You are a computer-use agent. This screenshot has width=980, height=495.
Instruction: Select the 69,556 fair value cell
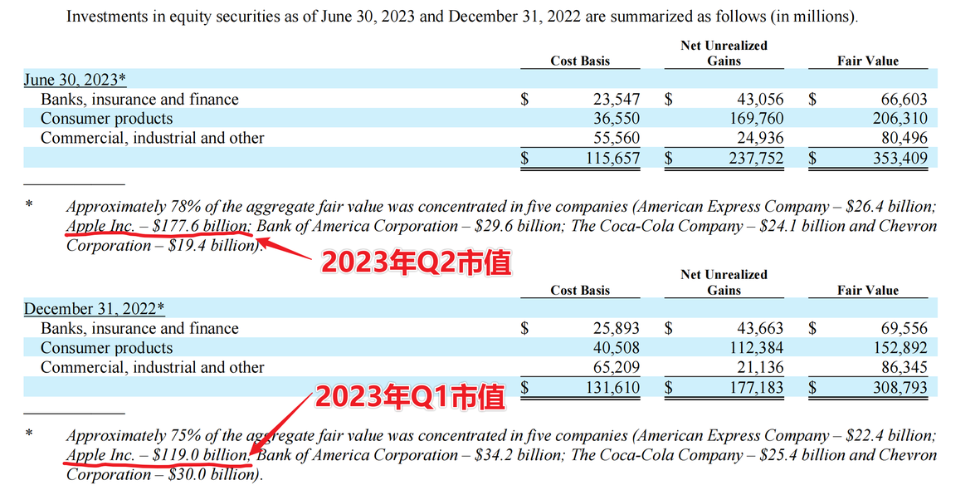point(904,329)
